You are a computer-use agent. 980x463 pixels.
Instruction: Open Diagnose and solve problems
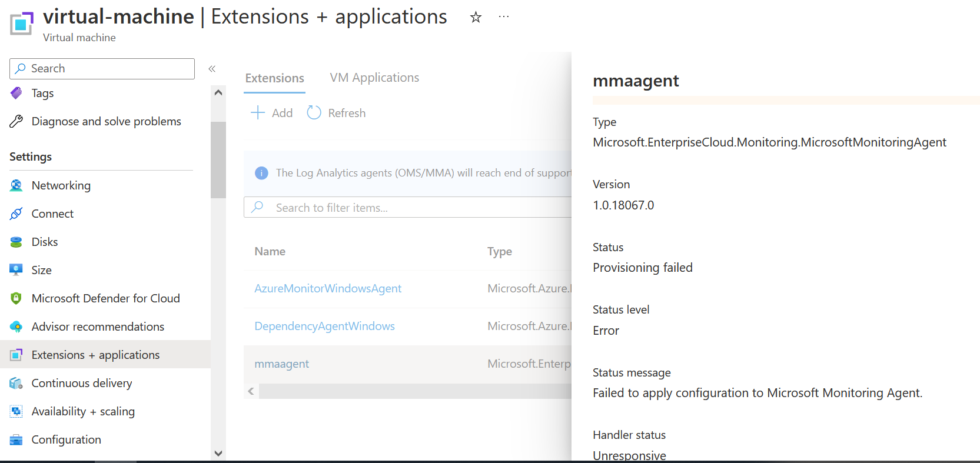click(106, 121)
